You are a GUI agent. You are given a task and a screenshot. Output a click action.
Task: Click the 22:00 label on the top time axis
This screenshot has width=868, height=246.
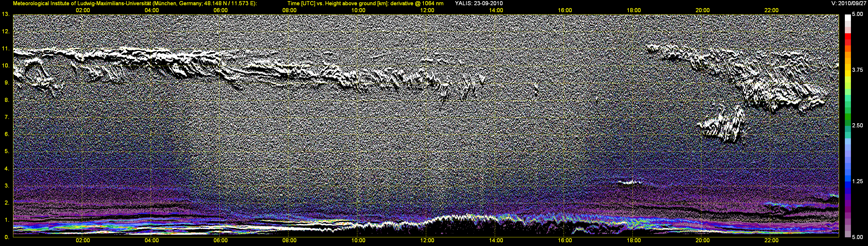click(771, 10)
